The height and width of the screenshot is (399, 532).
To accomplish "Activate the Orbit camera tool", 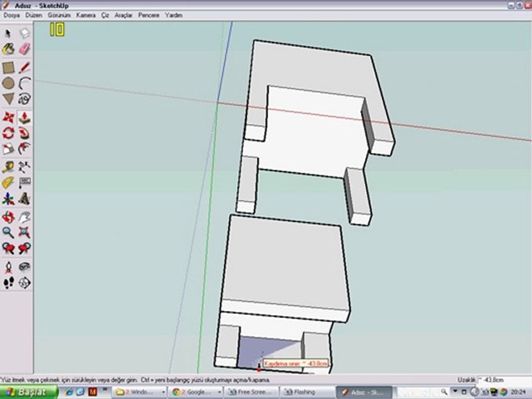I will pyautogui.click(x=8, y=216).
